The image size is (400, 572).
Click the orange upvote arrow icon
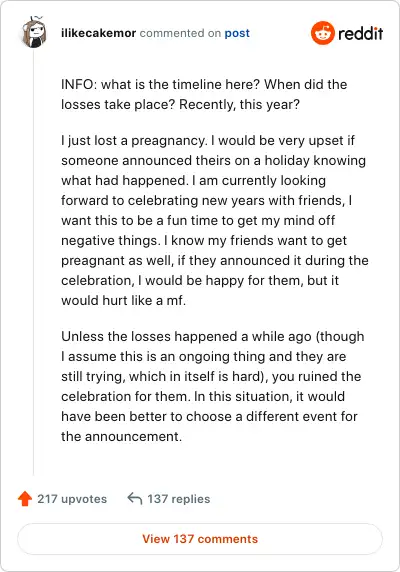25,499
